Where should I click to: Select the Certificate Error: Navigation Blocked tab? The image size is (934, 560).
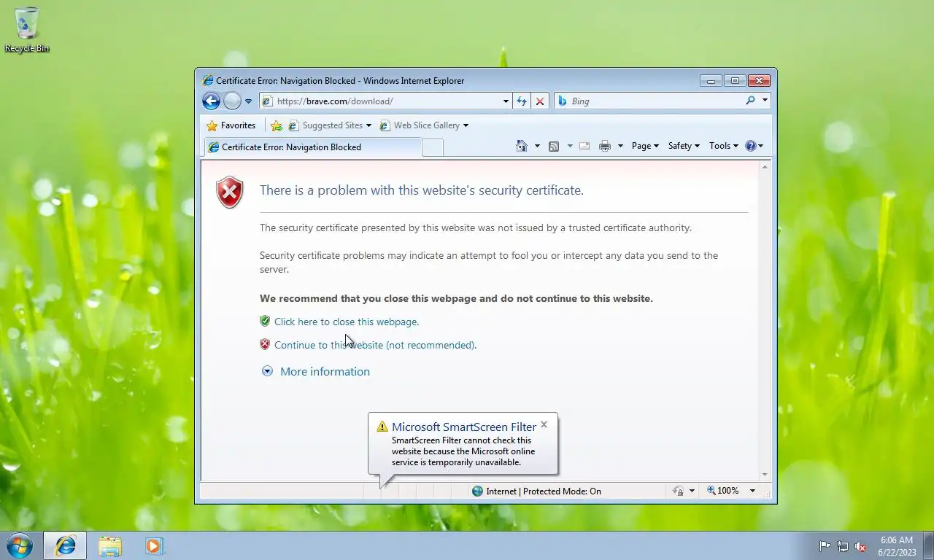click(x=312, y=147)
